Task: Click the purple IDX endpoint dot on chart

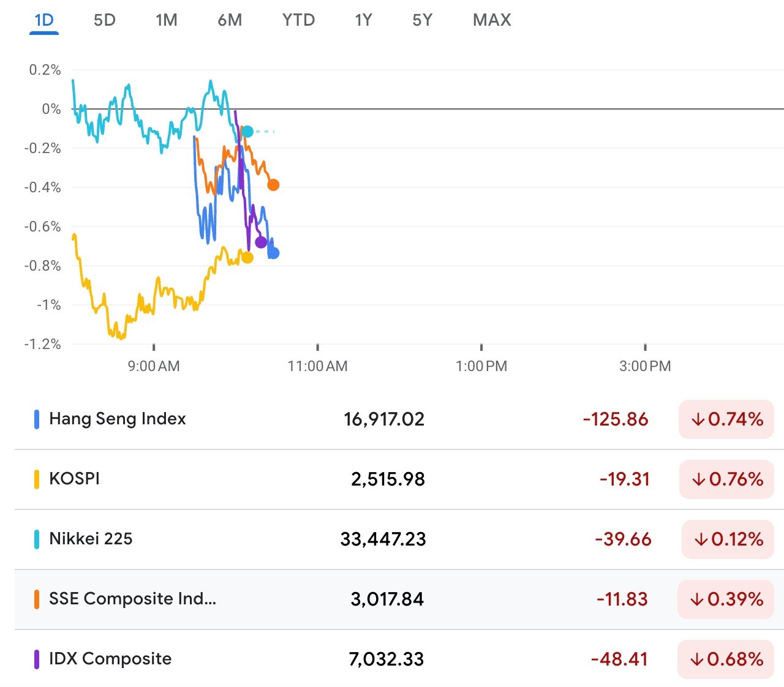Action: tap(261, 242)
